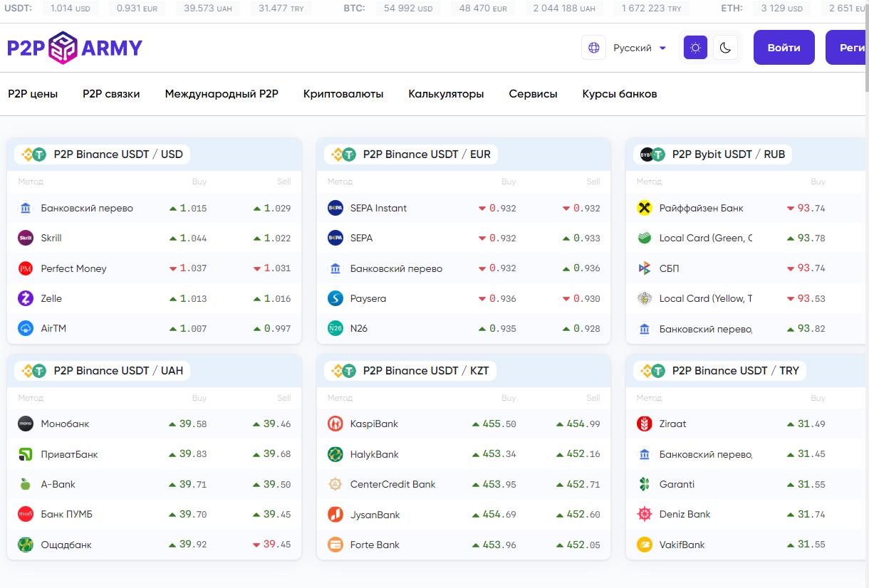Screen dimensions: 869x588
Task: Click the AirTM icon
Action: pyautogui.click(x=26, y=328)
